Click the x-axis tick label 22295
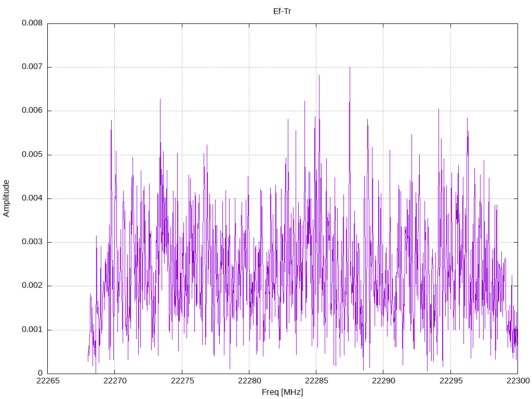 pyautogui.click(x=451, y=381)
